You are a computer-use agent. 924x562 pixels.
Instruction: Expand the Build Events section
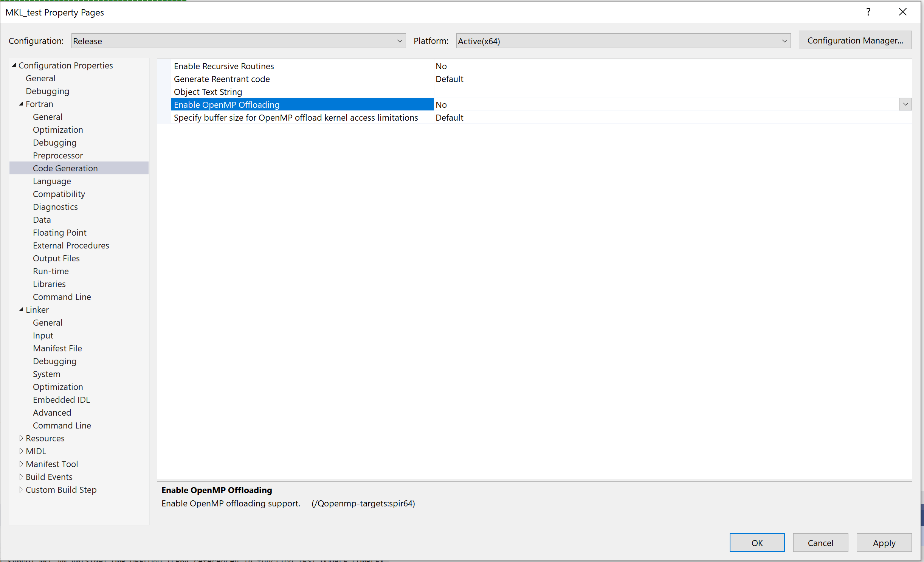[x=22, y=477]
